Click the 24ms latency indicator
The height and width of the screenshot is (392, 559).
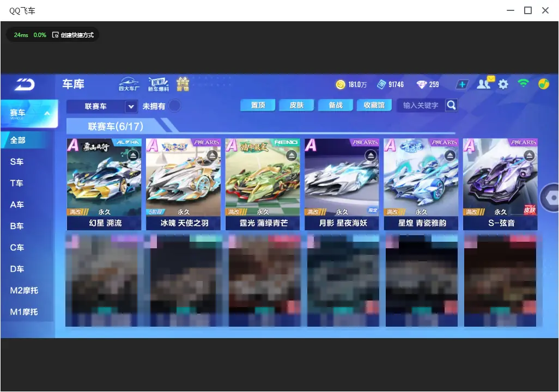(x=21, y=35)
